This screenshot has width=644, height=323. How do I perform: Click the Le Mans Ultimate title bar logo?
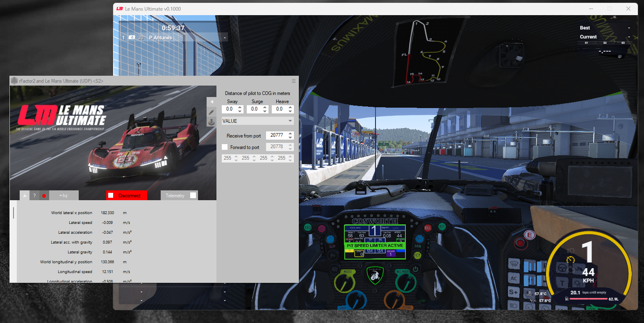click(x=120, y=9)
